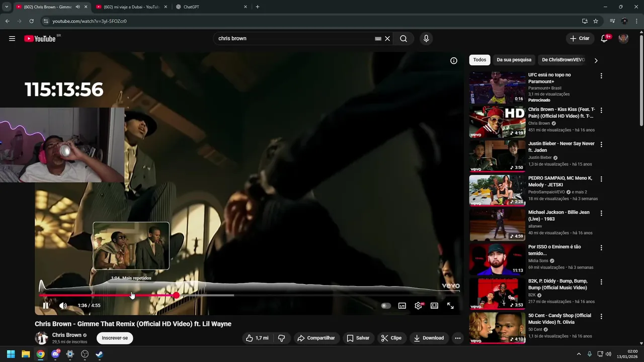
Task: Pause the video playback
Action: tap(46, 306)
